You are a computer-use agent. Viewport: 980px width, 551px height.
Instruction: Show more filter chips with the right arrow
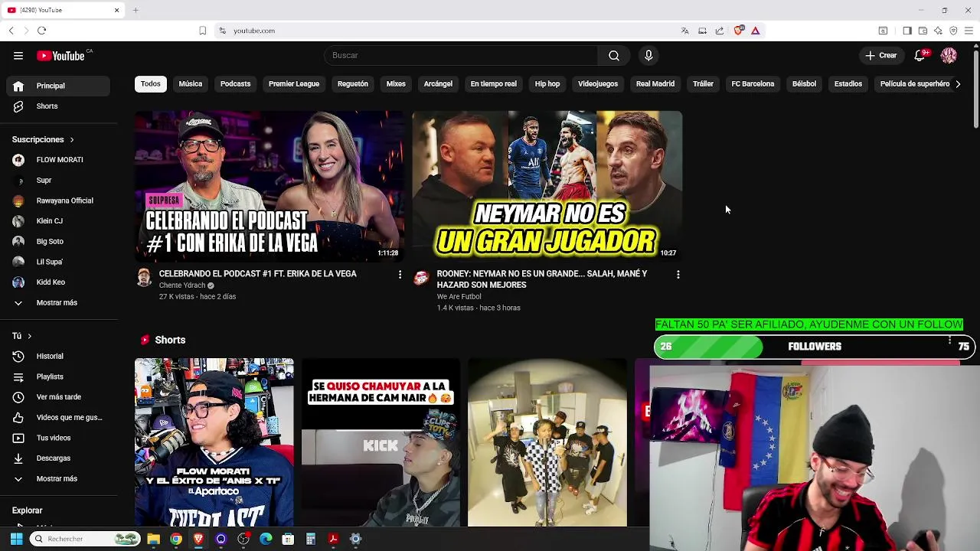tap(958, 83)
